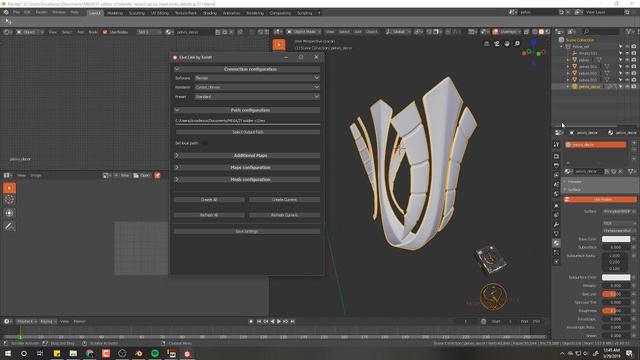The image size is (640, 360).
Task: Toggle render camera icon for pelvis_decor row
Action: (x=634, y=87)
